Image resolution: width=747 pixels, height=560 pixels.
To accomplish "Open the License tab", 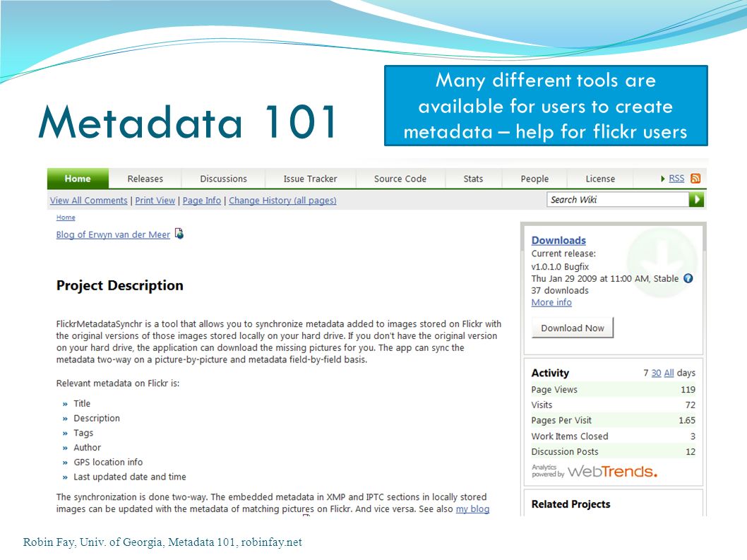I will pos(600,179).
